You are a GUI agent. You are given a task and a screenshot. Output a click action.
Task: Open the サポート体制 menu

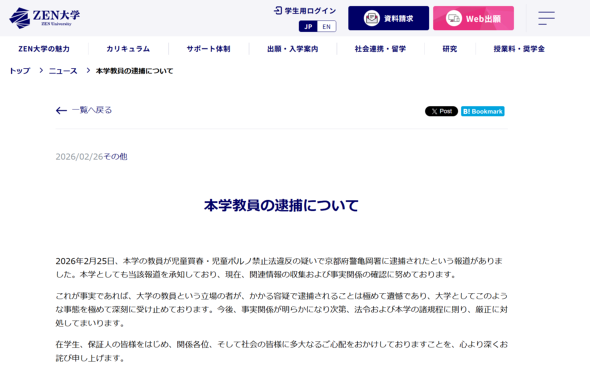(x=208, y=49)
